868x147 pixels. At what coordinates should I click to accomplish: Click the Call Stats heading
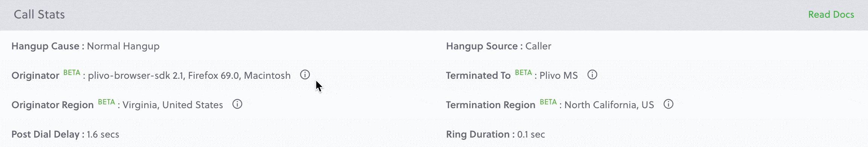tap(39, 14)
